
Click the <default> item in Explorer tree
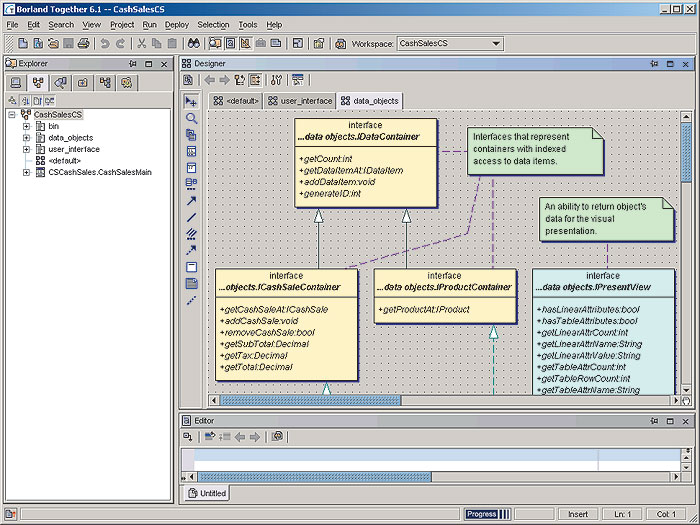tap(65, 161)
